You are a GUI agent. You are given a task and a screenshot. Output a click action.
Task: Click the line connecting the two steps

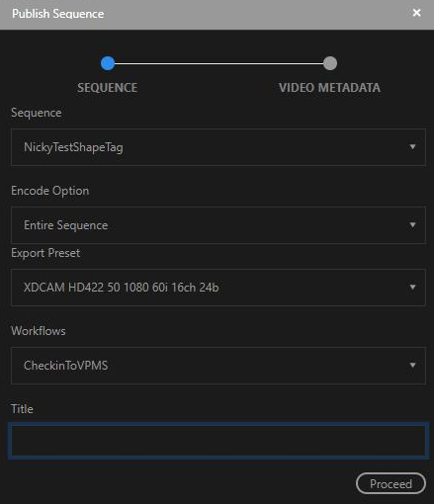[x=218, y=63]
